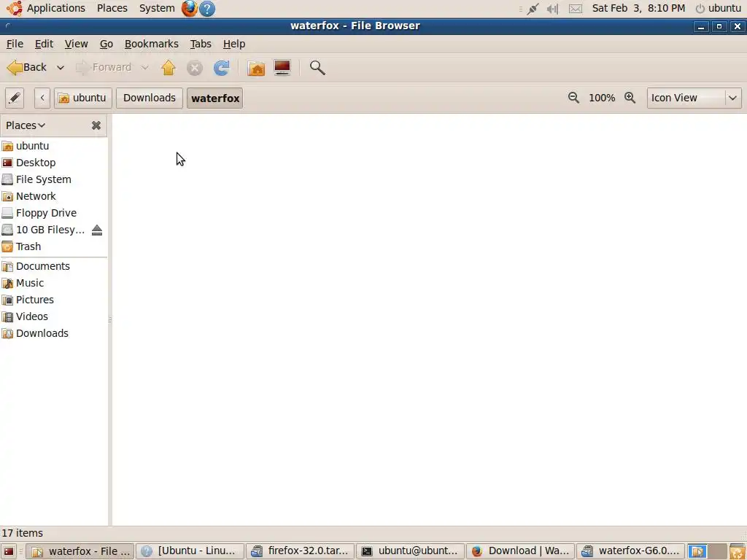
Task: Open the Places sidebar selector dropdown
Action: pos(26,125)
